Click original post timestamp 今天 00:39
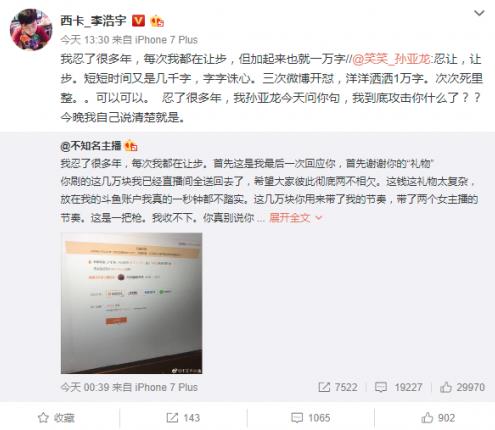This screenshot has width=495, height=430. (x=85, y=387)
